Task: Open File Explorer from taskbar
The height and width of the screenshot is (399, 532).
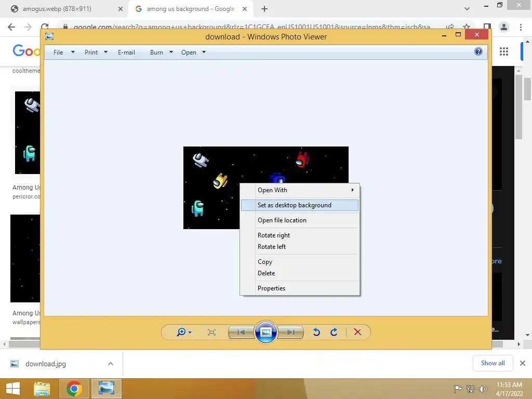Action: click(x=42, y=389)
